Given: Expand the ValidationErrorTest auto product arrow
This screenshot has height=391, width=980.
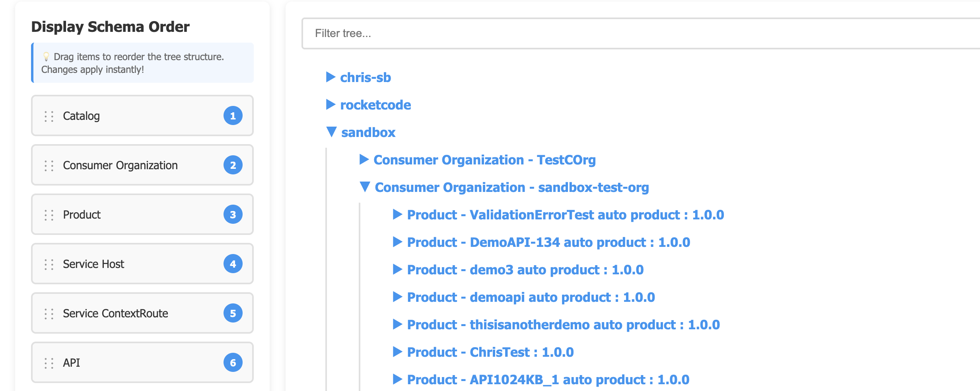Looking at the screenshot, I should click(x=397, y=214).
